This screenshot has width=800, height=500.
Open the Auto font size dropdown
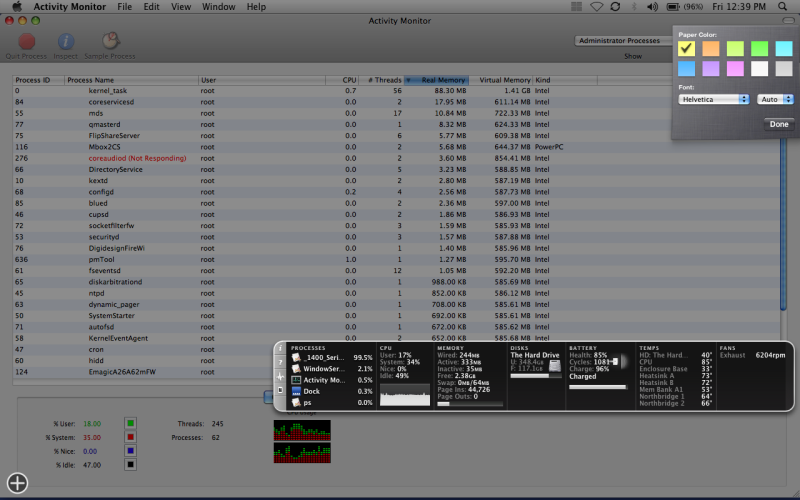click(775, 99)
